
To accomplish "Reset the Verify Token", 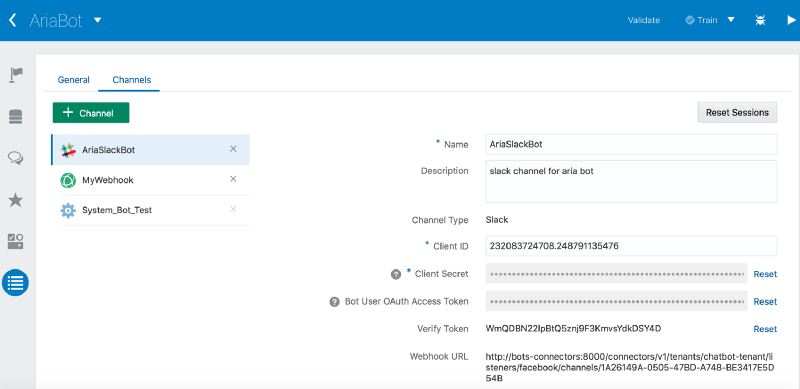I will coord(765,329).
